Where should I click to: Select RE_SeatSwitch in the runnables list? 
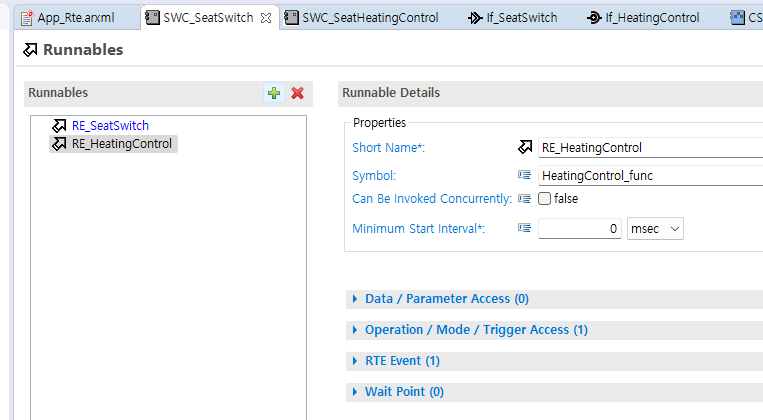(110, 126)
